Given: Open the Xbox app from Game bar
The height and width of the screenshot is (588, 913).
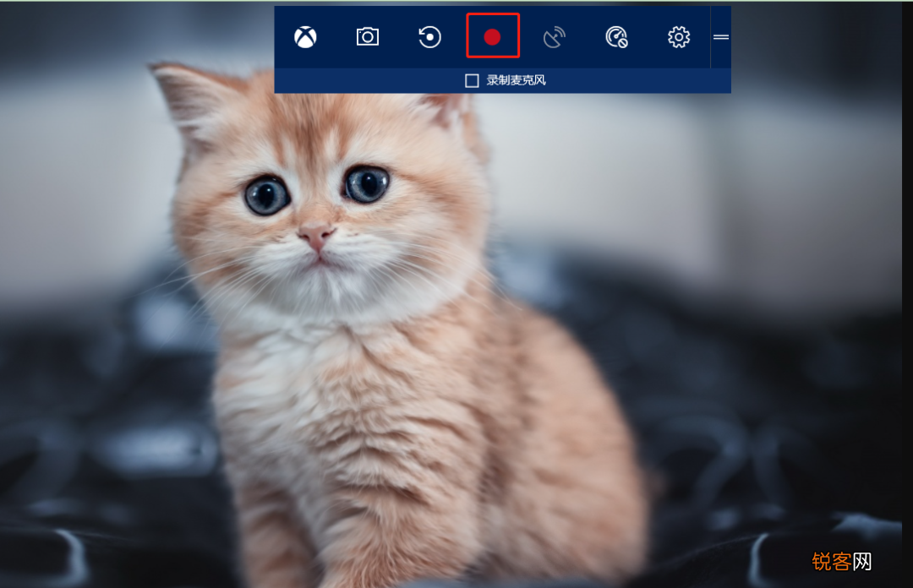Looking at the screenshot, I should pos(305,37).
